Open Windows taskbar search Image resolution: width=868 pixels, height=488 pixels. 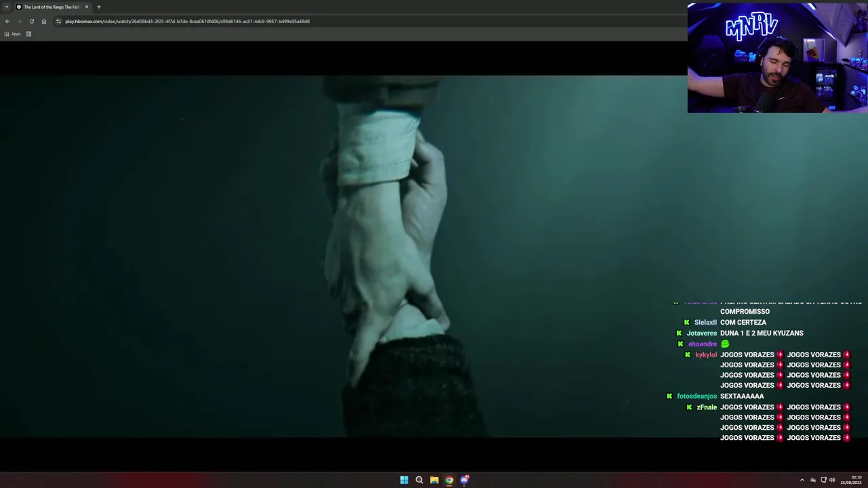click(419, 480)
